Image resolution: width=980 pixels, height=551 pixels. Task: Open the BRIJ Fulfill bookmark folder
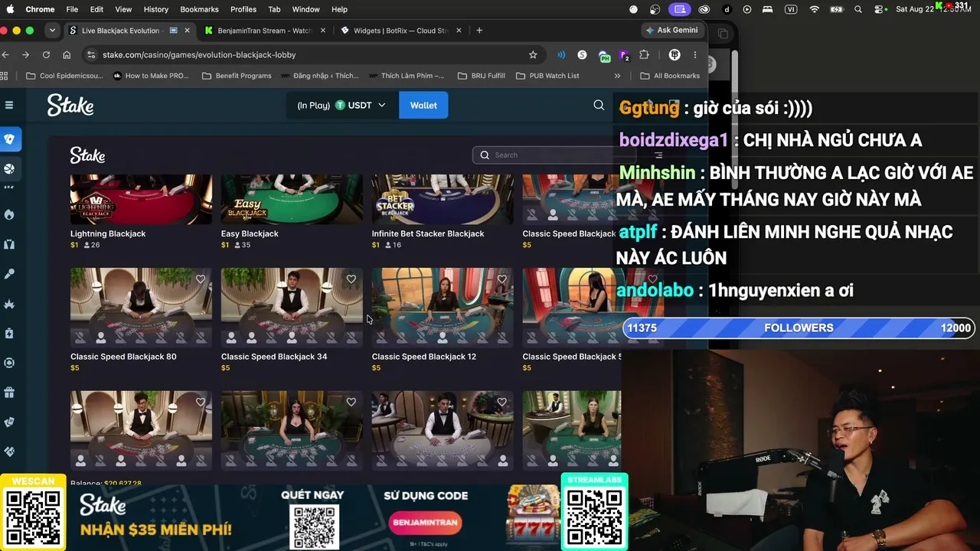coord(482,76)
